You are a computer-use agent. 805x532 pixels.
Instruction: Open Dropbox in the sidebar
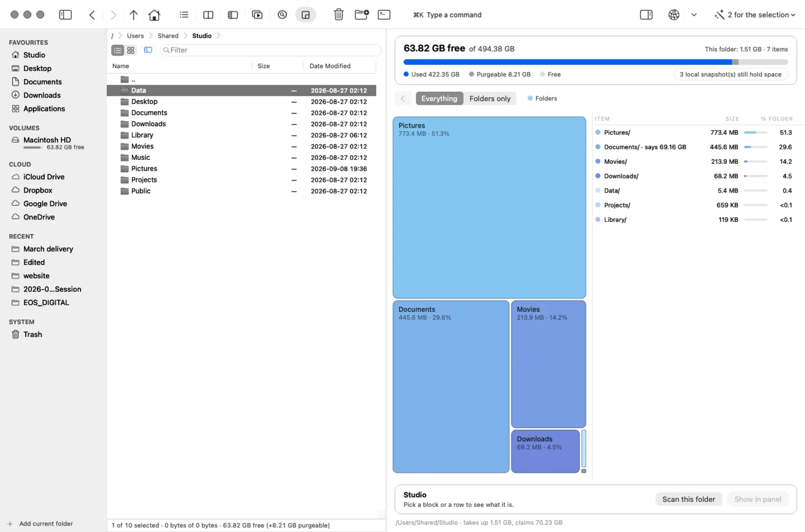[x=38, y=190]
